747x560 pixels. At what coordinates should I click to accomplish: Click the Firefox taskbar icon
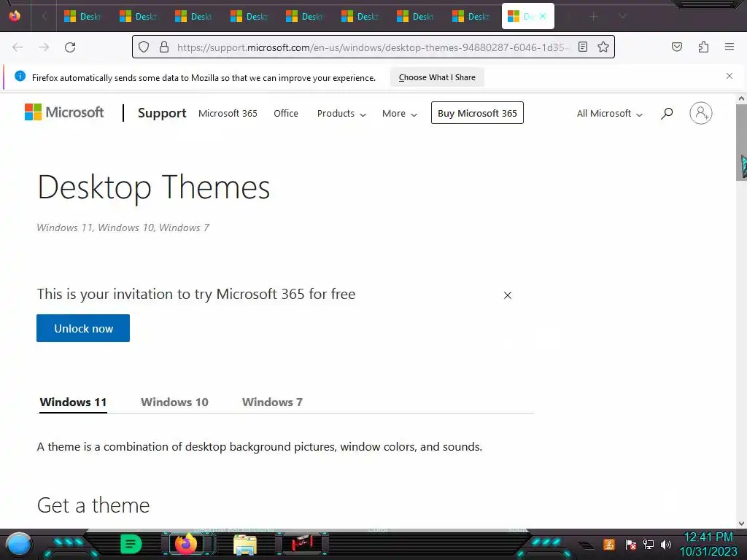coord(186,543)
